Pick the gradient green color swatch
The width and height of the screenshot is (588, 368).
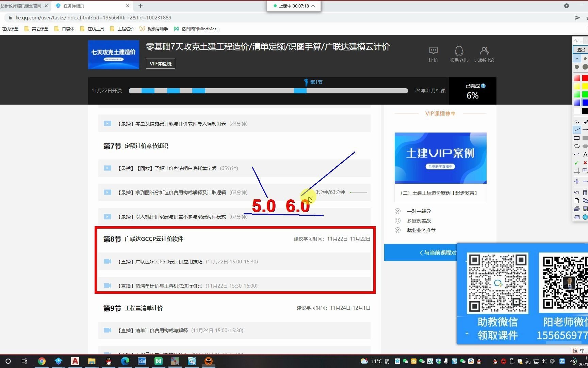click(x=577, y=94)
